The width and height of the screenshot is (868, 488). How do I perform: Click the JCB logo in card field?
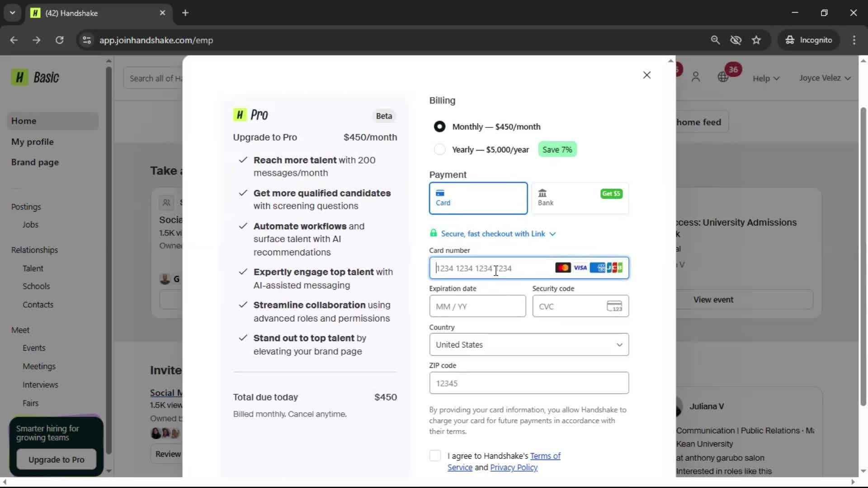click(x=614, y=268)
